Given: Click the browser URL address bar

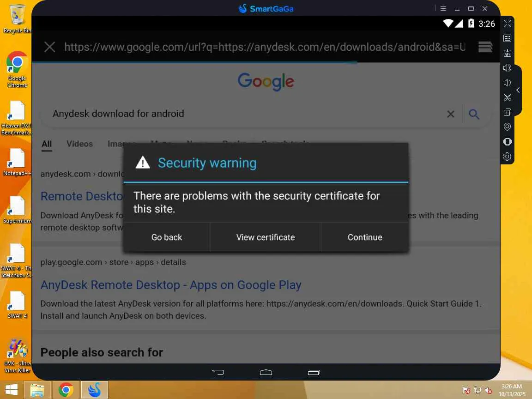Looking at the screenshot, I should click(x=265, y=47).
